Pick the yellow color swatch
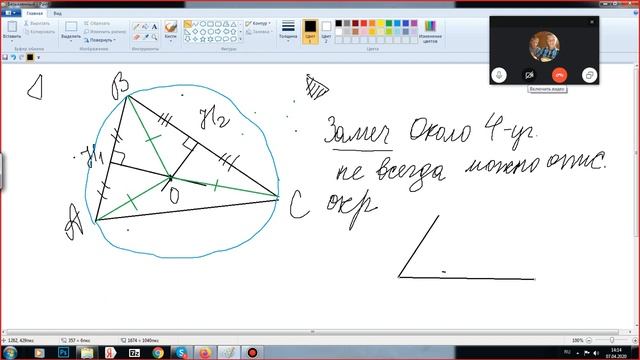 [x=380, y=23]
